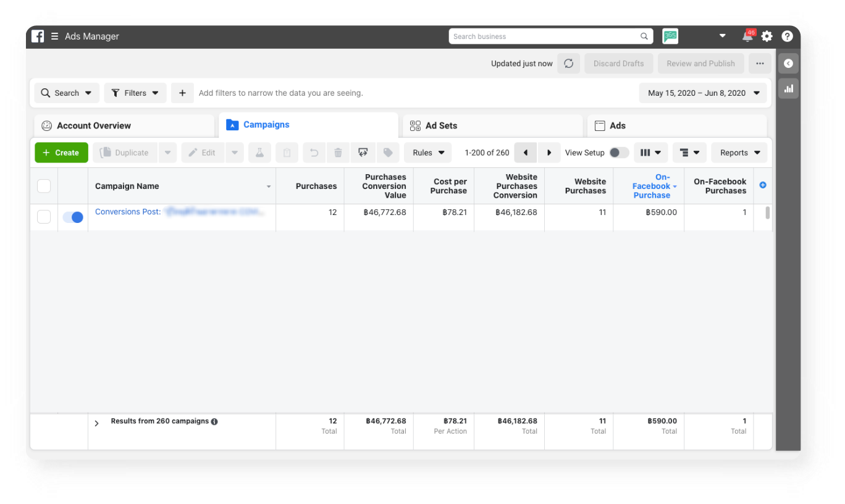Open the green business account avatar
Screen dimensions: 845x504
[670, 36]
